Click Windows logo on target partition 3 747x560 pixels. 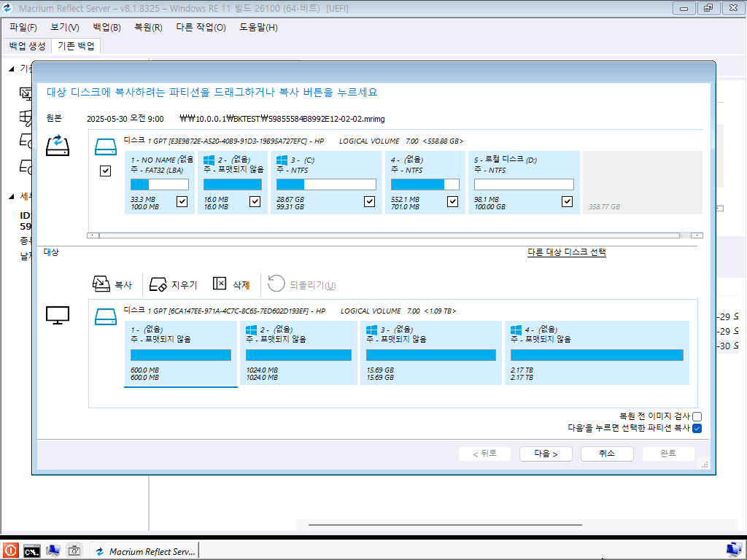371,330
